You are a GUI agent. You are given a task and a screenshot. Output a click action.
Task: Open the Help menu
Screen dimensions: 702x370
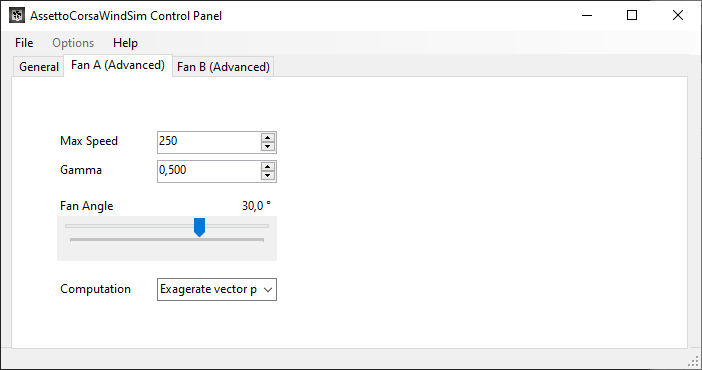click(125, 43)
